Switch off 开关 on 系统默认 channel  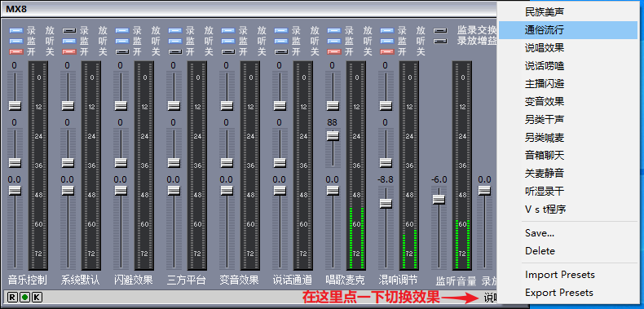(x=69, y=52)
